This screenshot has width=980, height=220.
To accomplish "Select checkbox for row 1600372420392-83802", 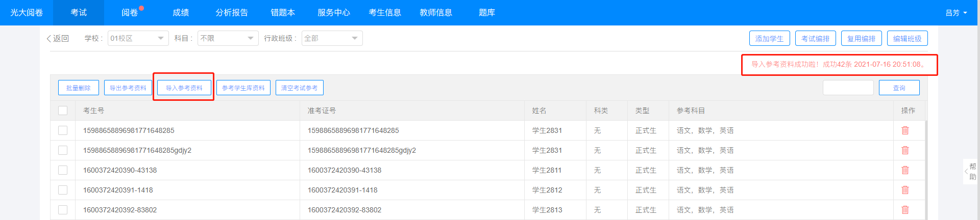I will [x=63, y=210].
